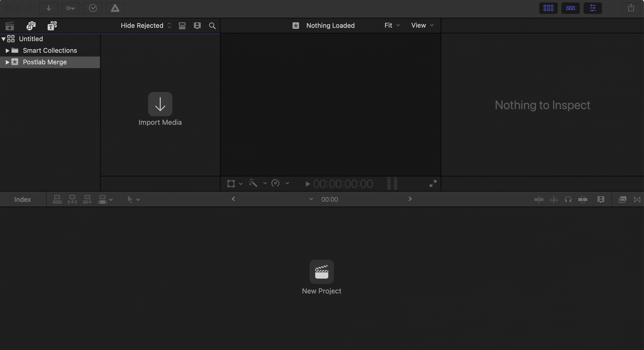Show the Photos and Audio sidebar tab
The image size is (644, 350).
(x=31, y=26)
